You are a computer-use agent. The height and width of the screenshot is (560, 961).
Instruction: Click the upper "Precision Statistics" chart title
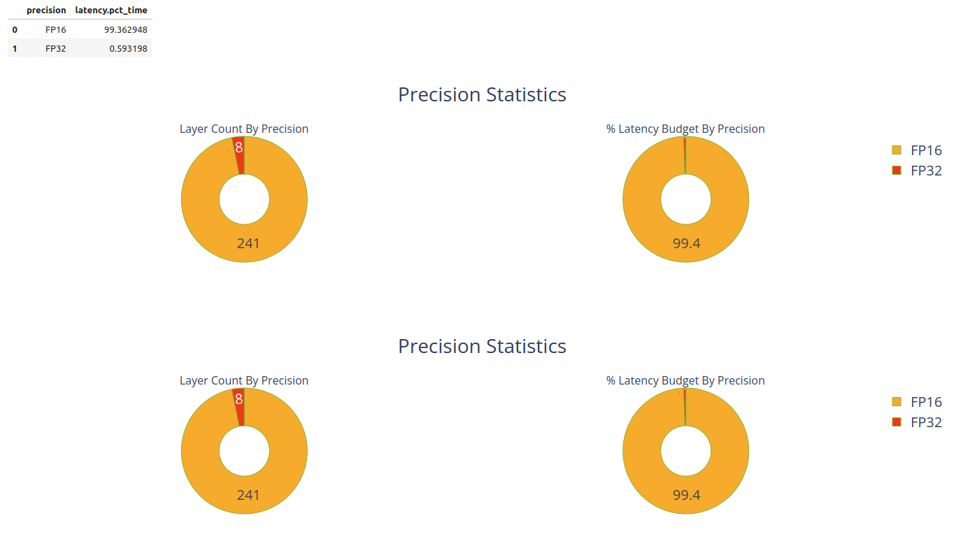pos(482,95)
